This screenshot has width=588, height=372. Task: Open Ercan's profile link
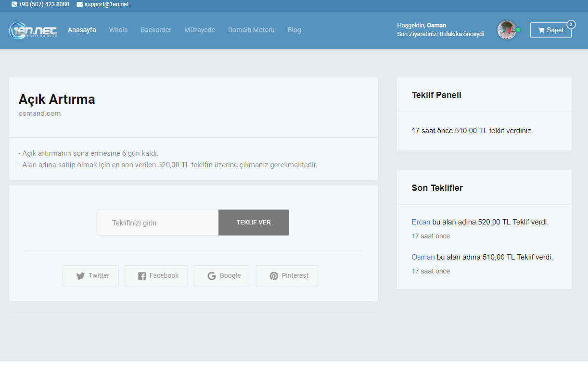[x=421, y=222]
